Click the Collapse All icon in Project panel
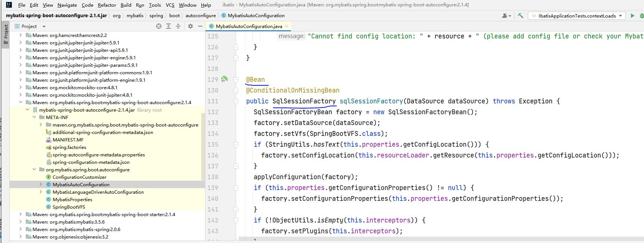Screen dimensions: 644x243 [178, 26]
